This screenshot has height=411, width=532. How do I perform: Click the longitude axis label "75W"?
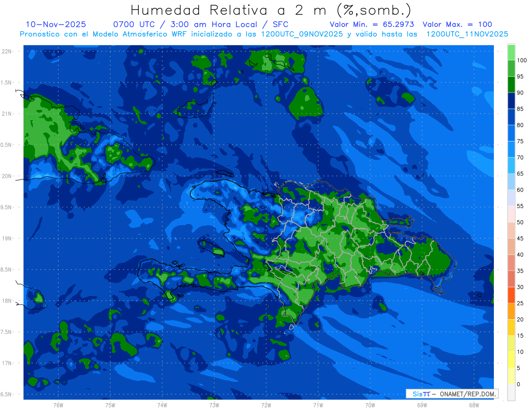point(110,405)
